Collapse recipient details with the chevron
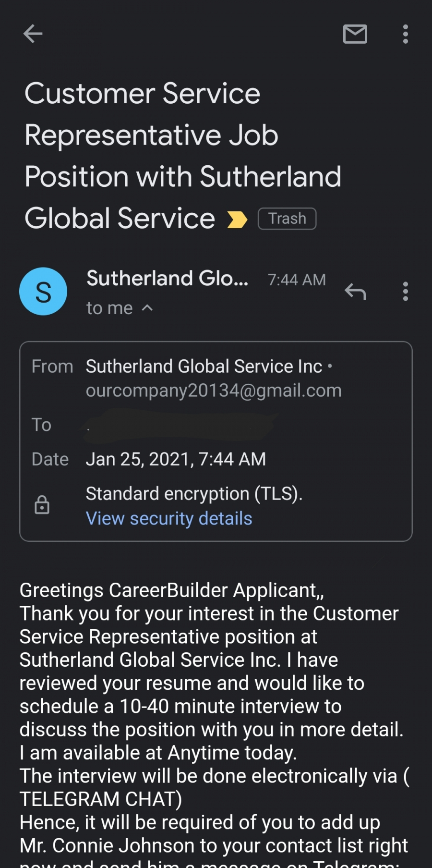Viewport: 432px width, 868px height. point(148,308)
